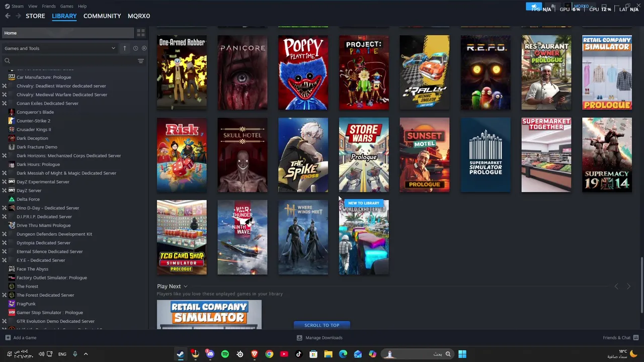
Task: Open Brave browser from the taskbar
Action: 254,354
